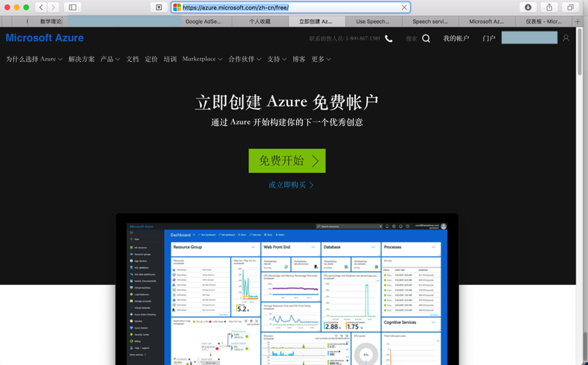Image resolution: width=588 pixels, height=365 pixels.
Task: Open the 解决方案 link
Action: 82,59
